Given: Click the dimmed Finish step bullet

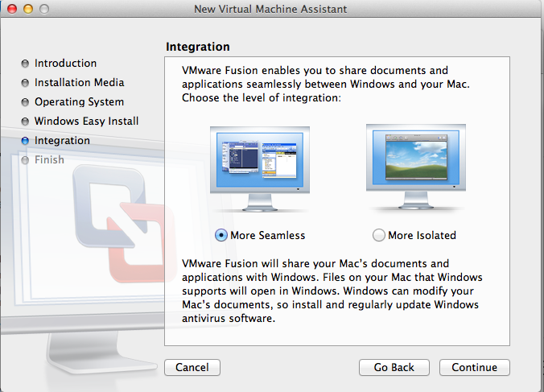Looking at the screenshot, I should point(25,160).
